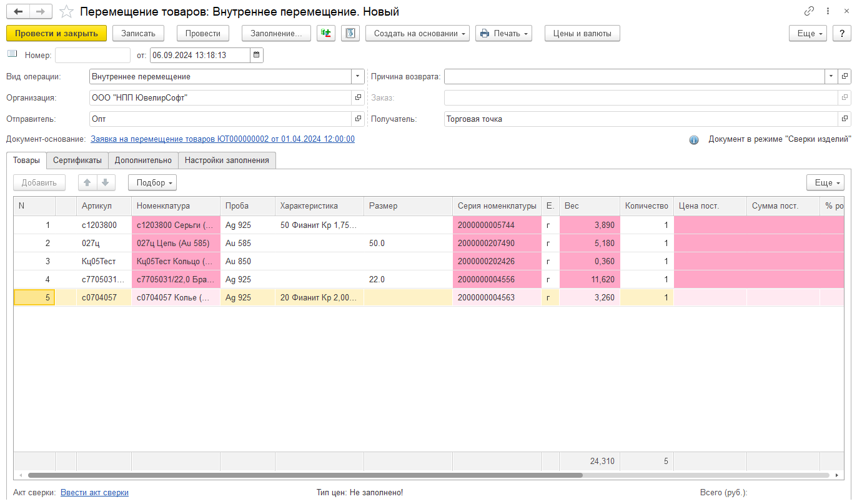852x504 pixels.
Task: Open Заявка на перемещение товаров link
Action: pyautogui.click(x=222, y=139)
